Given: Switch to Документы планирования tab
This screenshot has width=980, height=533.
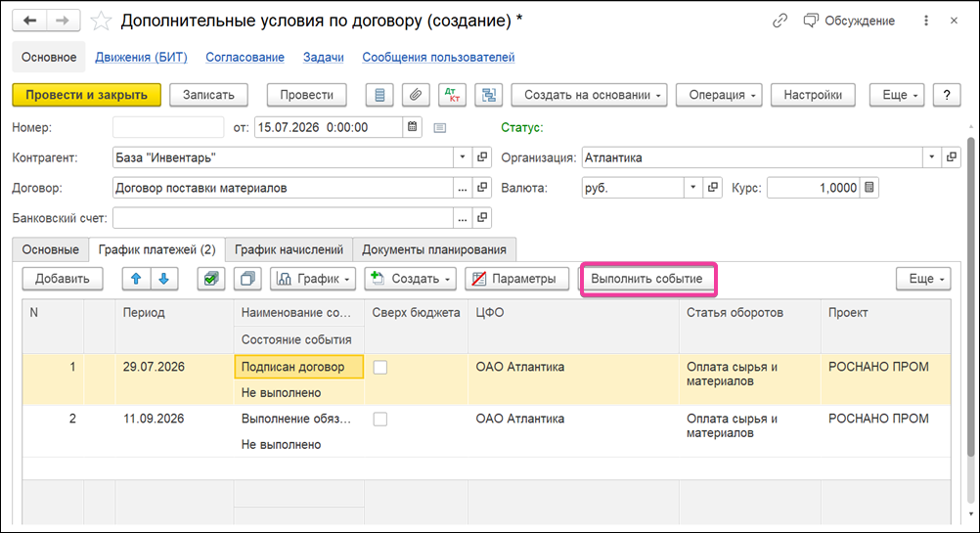Looking at the screenshot, I should [433, 249].
